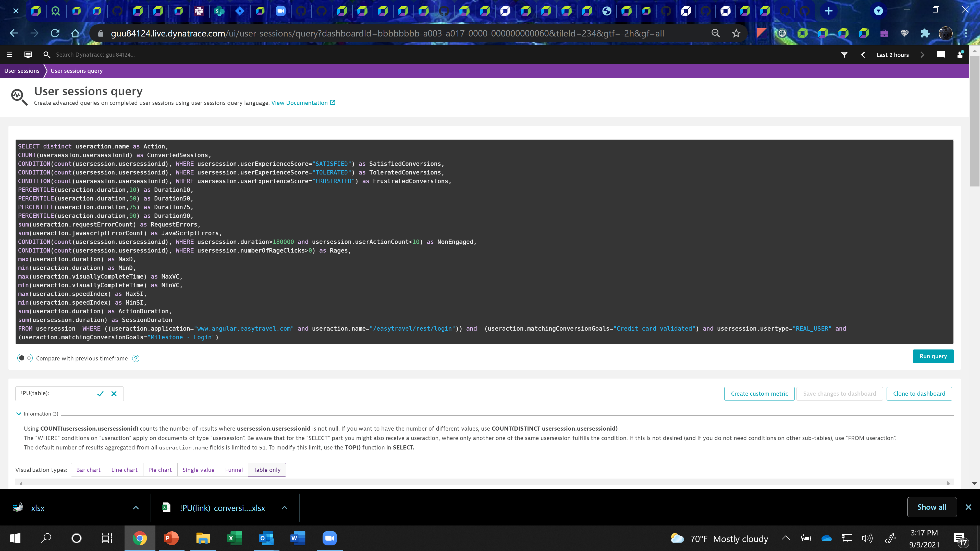Screen dimensions: 980x551
Task: Select the Pie chart visualization type
Action: tap(160, 470)
